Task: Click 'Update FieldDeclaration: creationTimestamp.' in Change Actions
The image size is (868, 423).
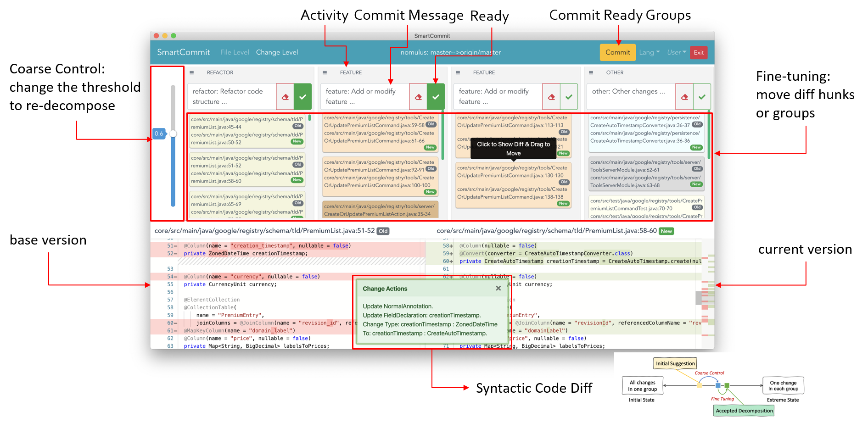Action: (422, 315)
